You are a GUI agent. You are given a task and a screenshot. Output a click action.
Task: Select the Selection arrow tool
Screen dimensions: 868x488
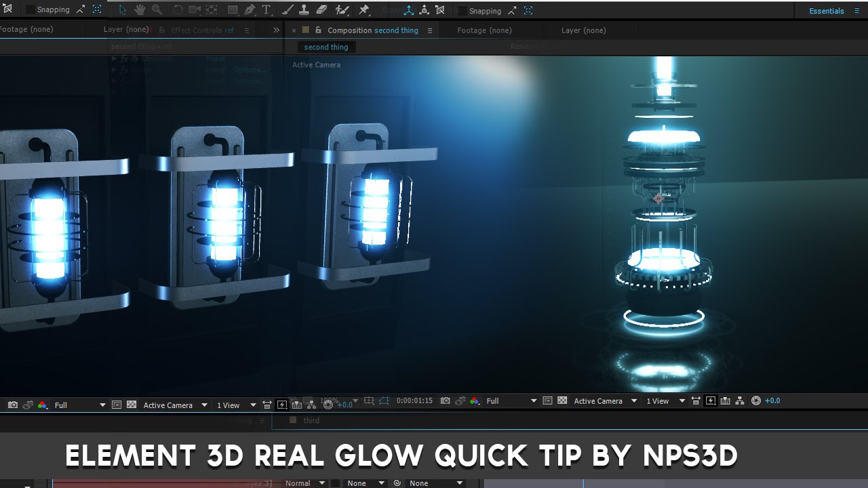point(123,9)
